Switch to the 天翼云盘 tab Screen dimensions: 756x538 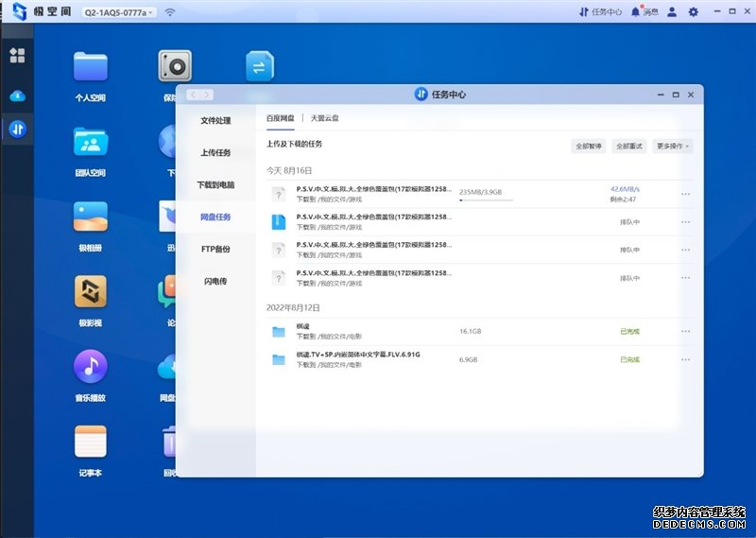point(324,118)
